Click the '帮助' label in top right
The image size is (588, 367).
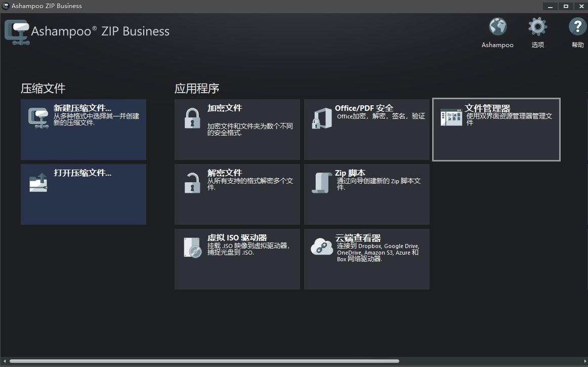[x=577, y=45]
